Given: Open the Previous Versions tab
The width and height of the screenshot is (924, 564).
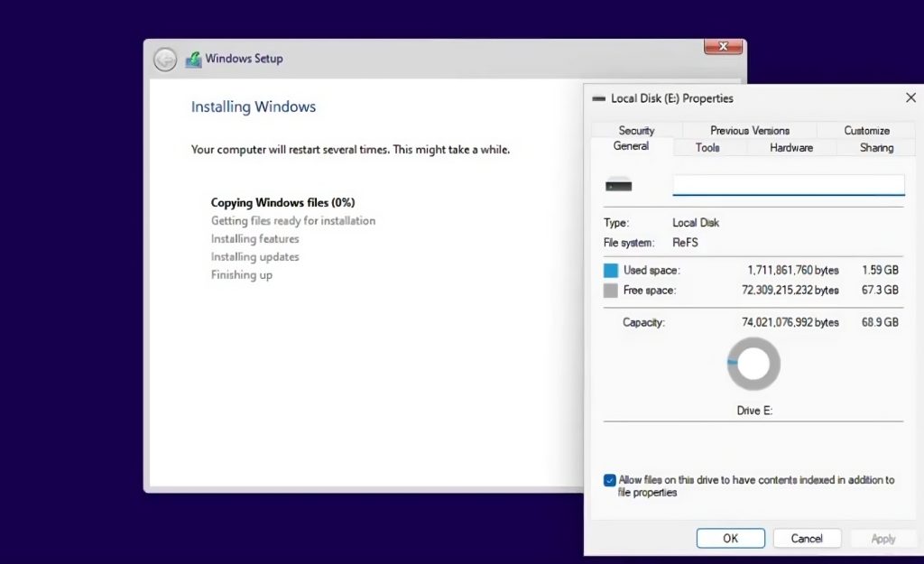Looking at the screenshot, I should tap(750, 130).
